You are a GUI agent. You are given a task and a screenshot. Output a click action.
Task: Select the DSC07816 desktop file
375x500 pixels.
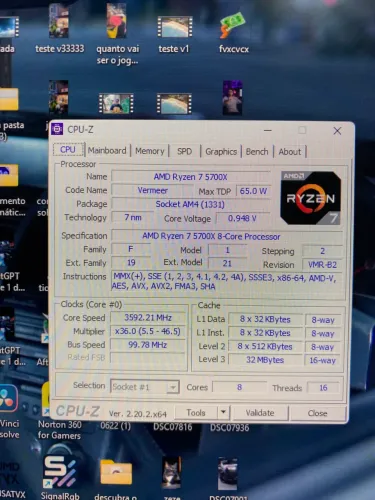(173, 427)
